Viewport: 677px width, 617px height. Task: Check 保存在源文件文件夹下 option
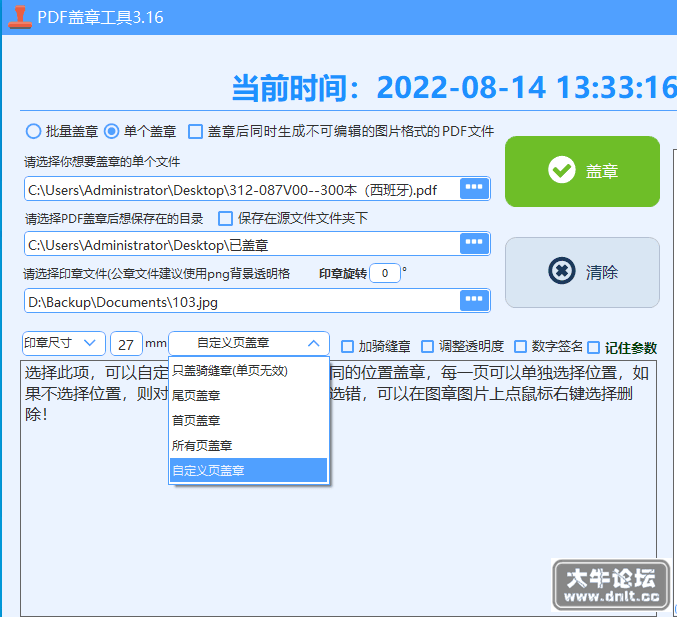click(225, 218)
